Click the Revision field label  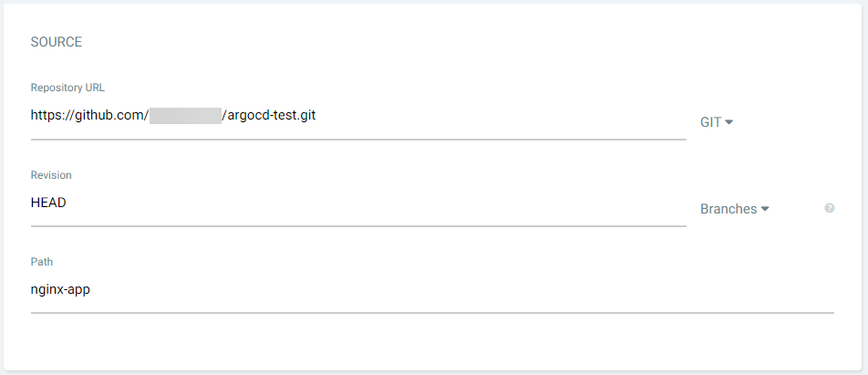click(x=51, y=175)
